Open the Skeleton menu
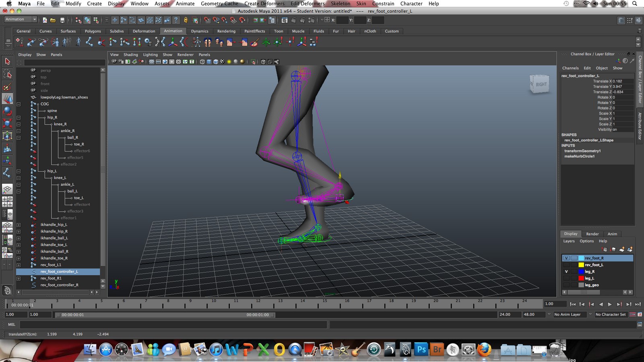The image size is (644, 362). coord(340,4)
